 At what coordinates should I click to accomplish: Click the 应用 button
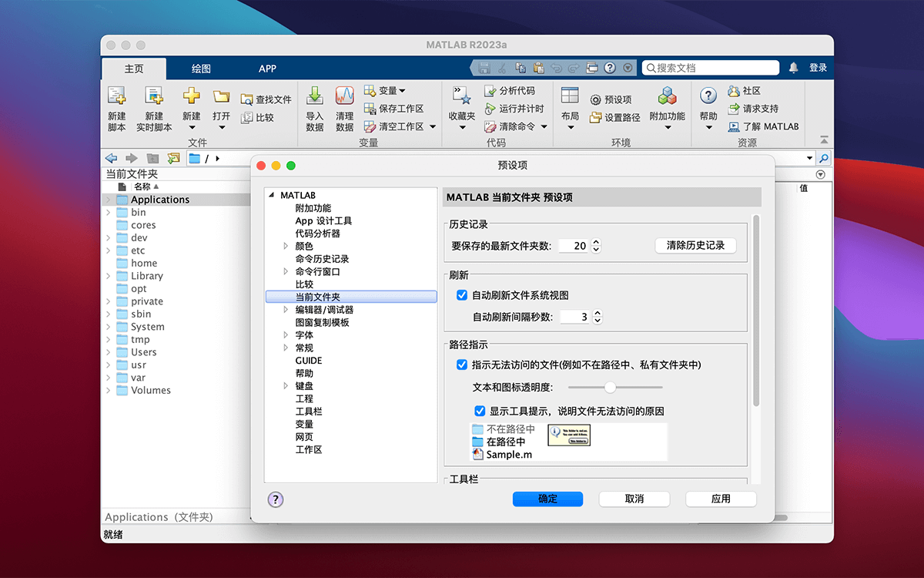(x=721, y=499)
